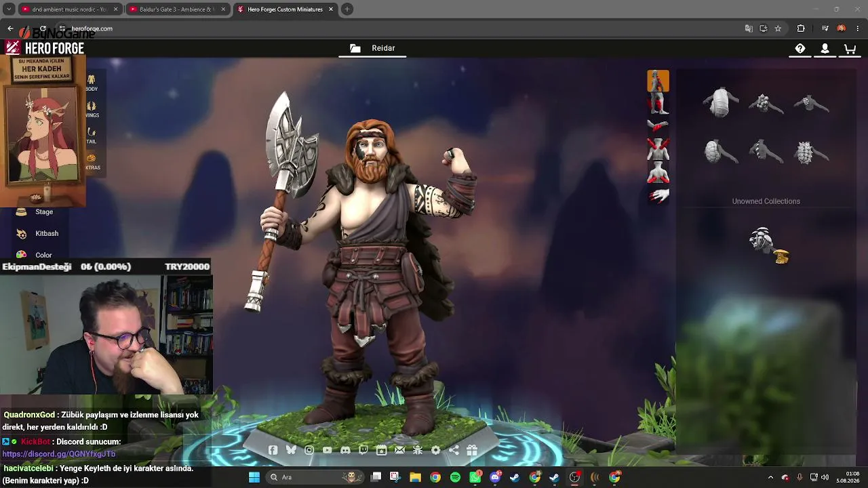Open the browser extensions menu
The width and height of the screenshot is (868, 488).
pyautogui.click(x=801, y=28)
